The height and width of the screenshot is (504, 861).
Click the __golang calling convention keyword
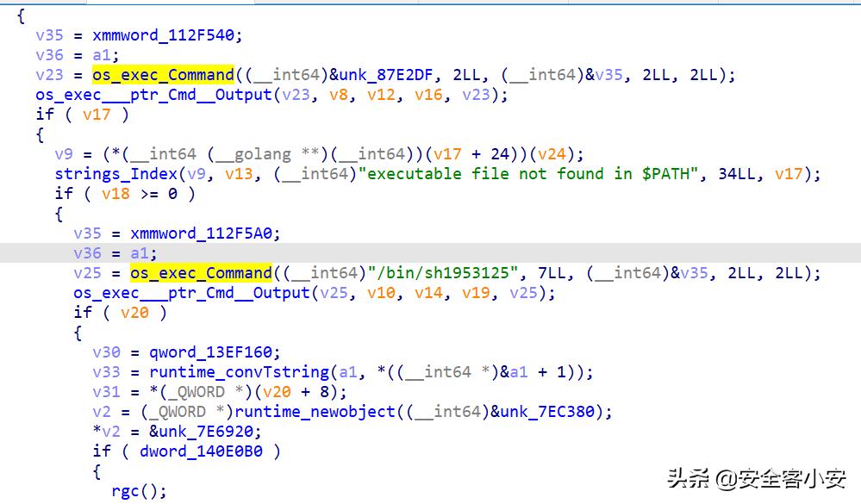pos(253,154)
